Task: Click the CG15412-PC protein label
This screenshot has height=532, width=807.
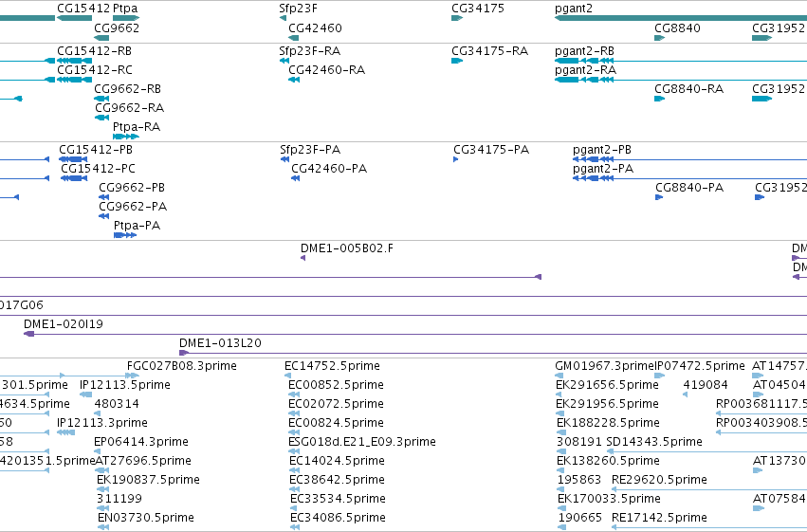Action: point(98,169)
